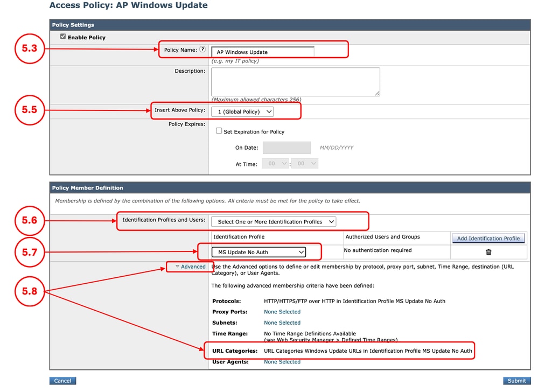Click the Add Identification Profile button

click(x=488, y=238)
